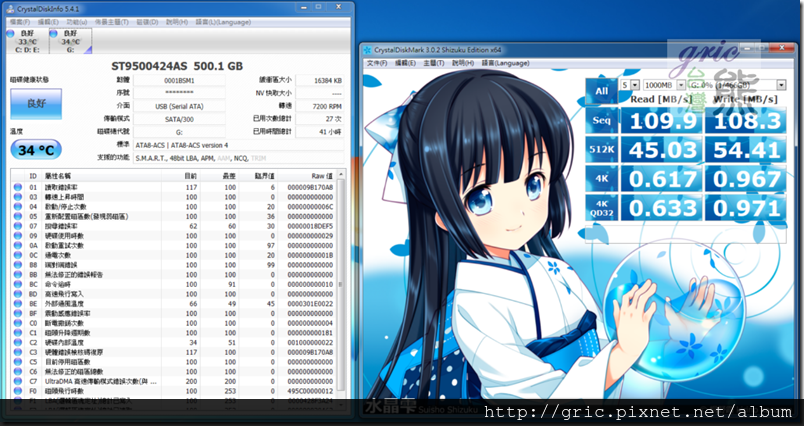Click the SMART table vertical scrollbar
Viewport: 804px width, 426px height.
pyautogui.click(x=341, y=290)
